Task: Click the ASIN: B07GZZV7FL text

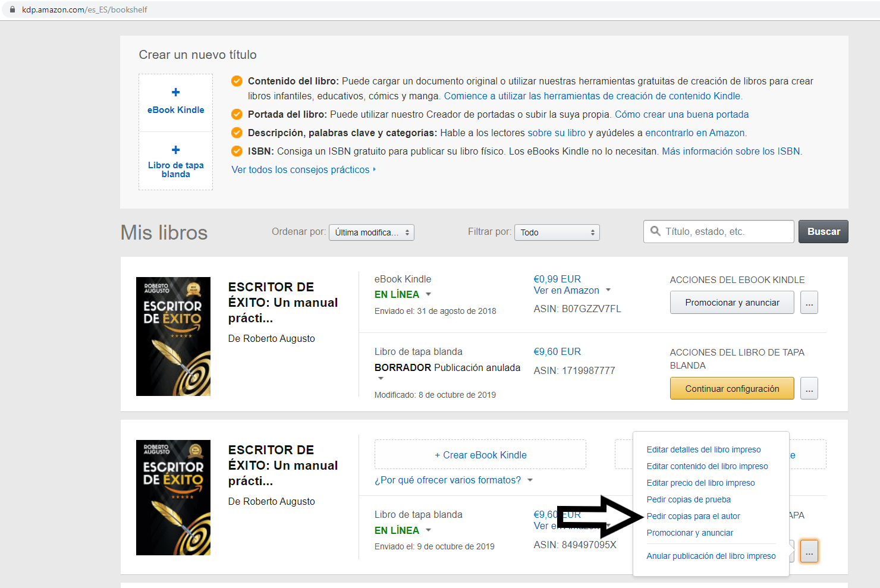Action: coord(577,309)
